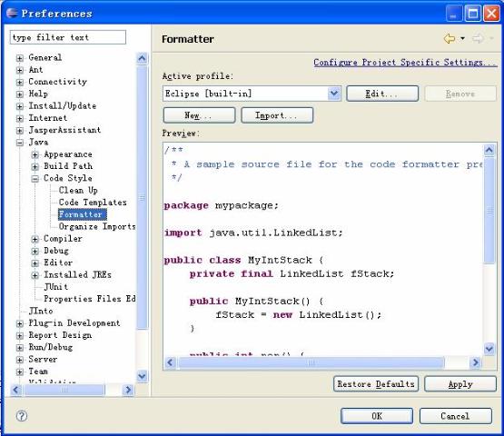This screenshot has height=436, width=504.
Task: Collapse the Java tree node
Action: point(20,143)
